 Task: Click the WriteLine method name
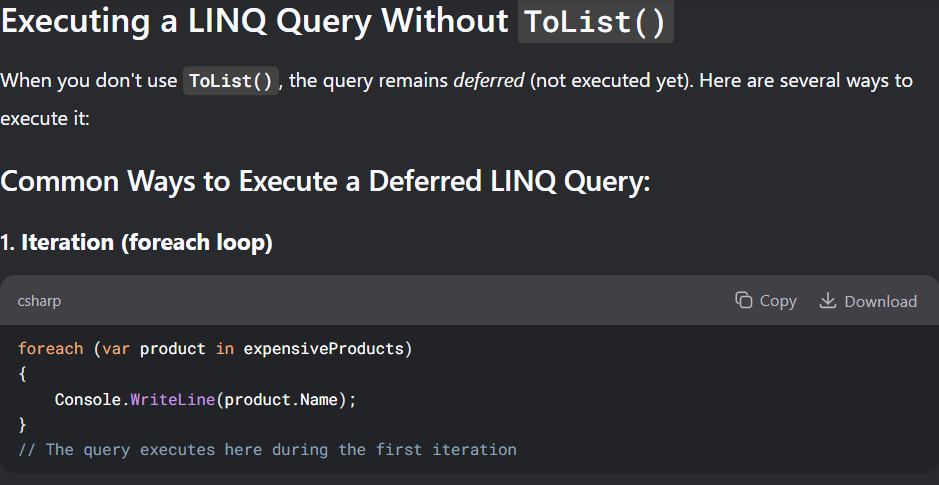tap(172, 399)
